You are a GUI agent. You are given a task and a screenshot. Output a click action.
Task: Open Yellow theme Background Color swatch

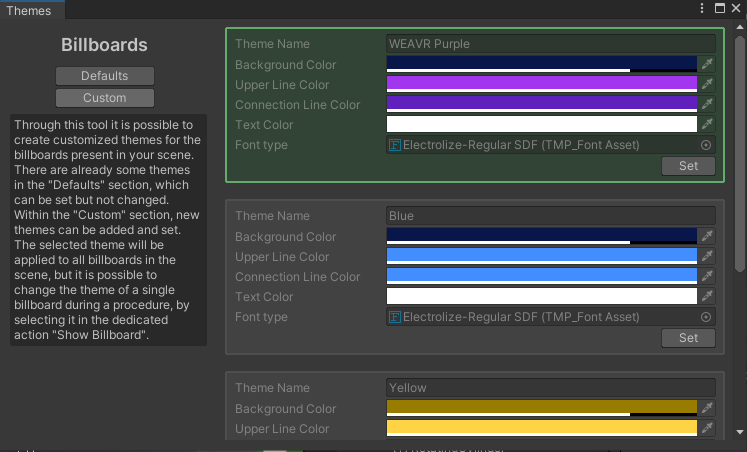(x=542, y=408)
